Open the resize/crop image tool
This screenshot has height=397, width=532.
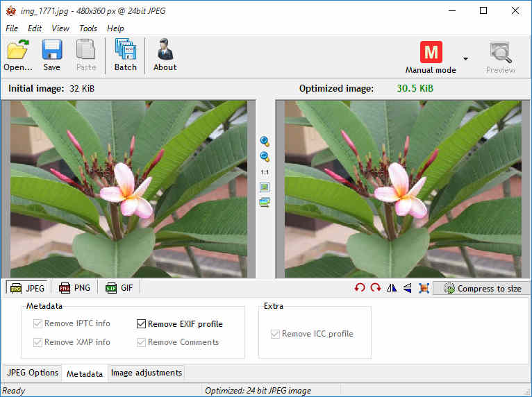pyautogui.click(x=424, y=288)
